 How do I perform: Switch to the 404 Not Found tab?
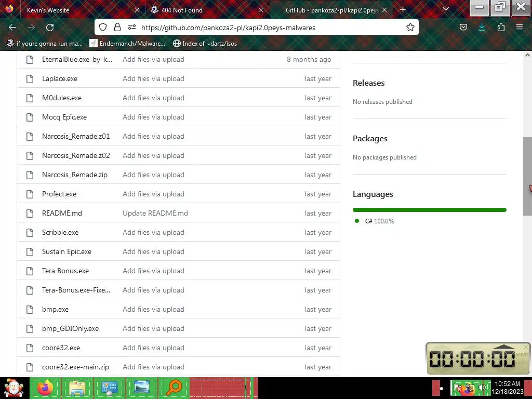point(207,10)
